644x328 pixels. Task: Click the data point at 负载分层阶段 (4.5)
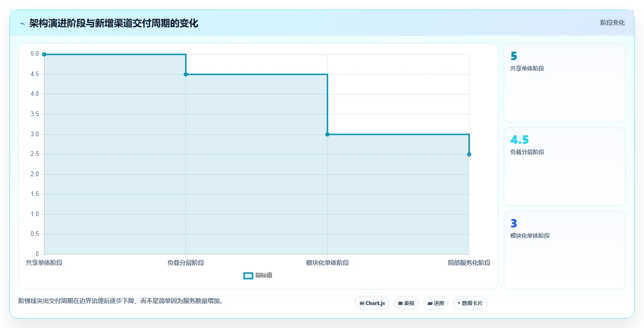(186, 74)
